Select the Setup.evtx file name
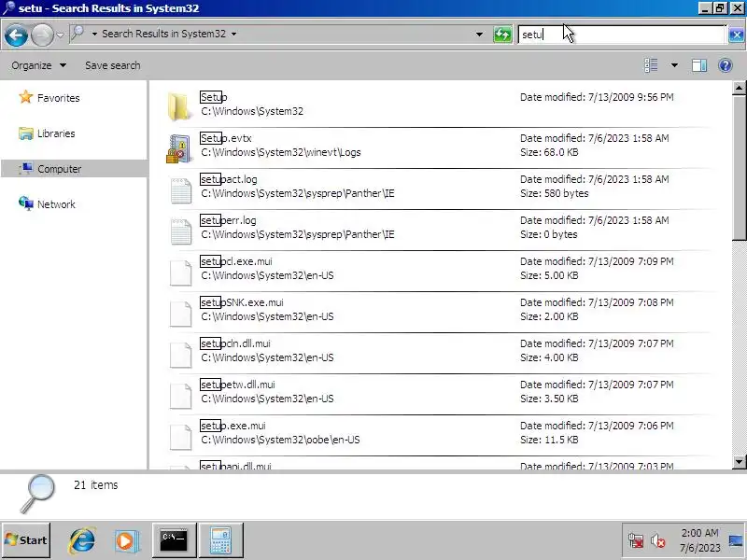The image size is (747, 560). coord(226,138)
